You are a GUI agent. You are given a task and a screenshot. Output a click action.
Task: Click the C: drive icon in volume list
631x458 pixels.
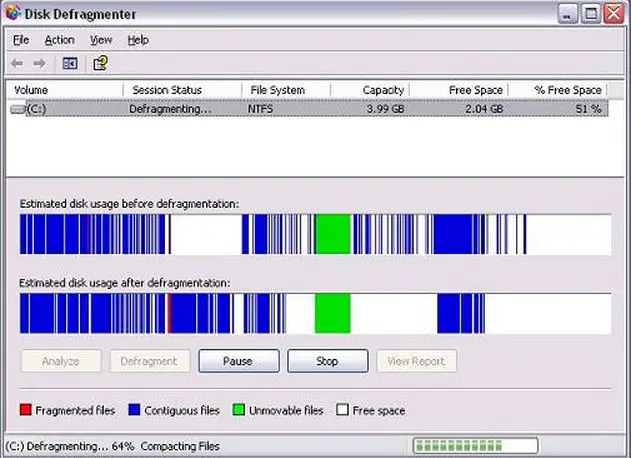click(x=18, y=108)
